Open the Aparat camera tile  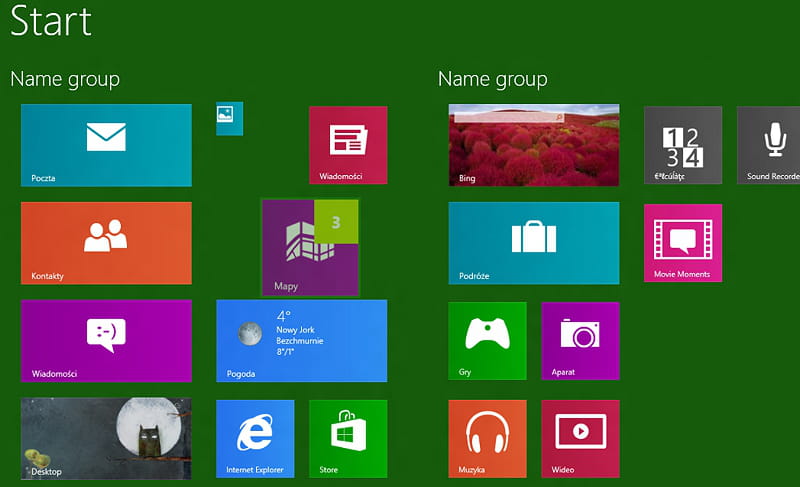[x=580, y=340]
